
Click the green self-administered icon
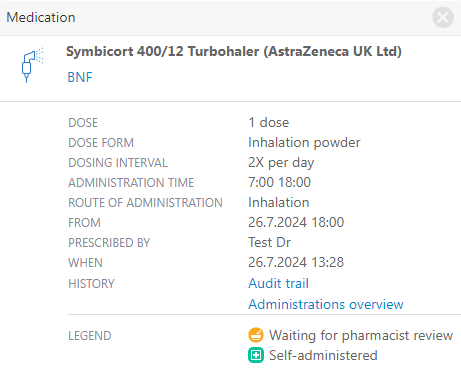coord(256,355)
